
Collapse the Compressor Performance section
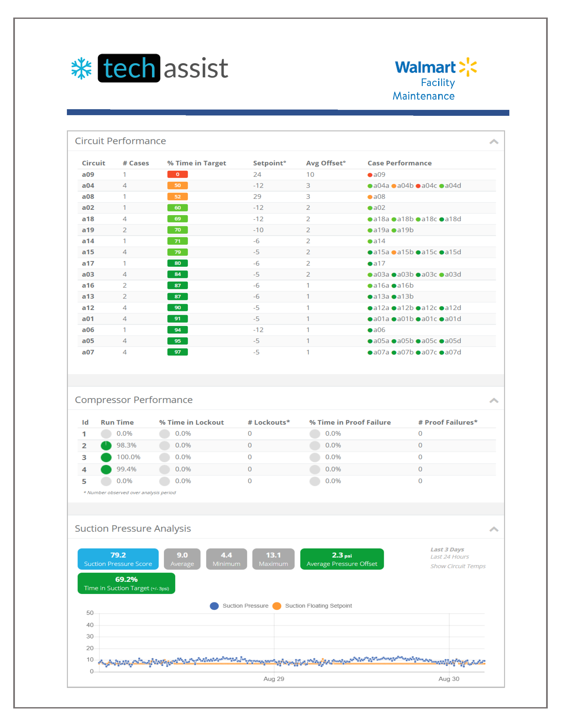[x=494, y=400]
